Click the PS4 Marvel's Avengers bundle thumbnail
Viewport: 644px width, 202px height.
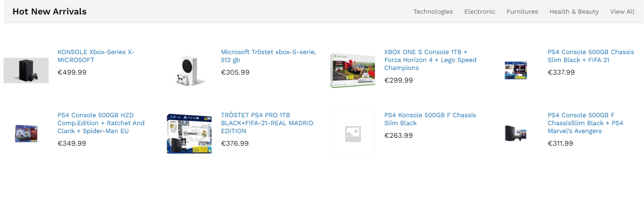(516, 133)
